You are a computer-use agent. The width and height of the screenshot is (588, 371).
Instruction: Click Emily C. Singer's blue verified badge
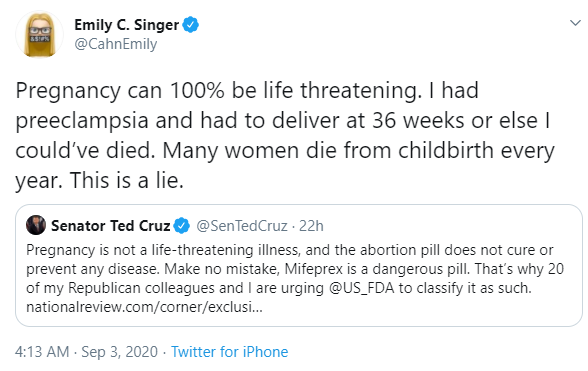pos(190,25)
